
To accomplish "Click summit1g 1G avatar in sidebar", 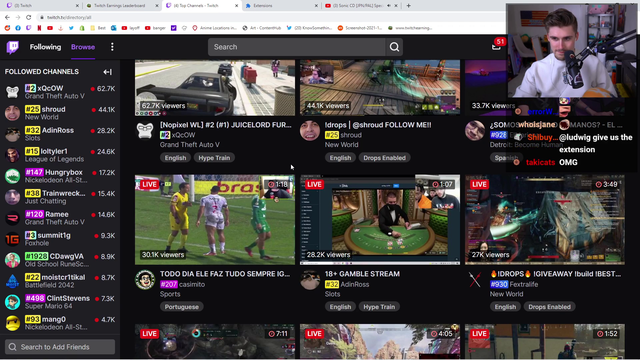I will [x=12, y=239].
